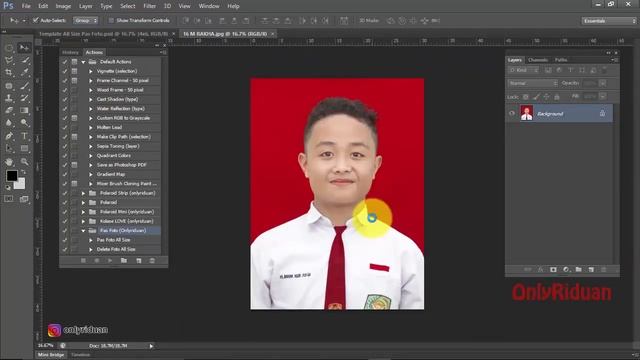Select the Horizontal Type tool
This screenshot has height=360, width=640.
pyautogui.click(x=24, y=136)
